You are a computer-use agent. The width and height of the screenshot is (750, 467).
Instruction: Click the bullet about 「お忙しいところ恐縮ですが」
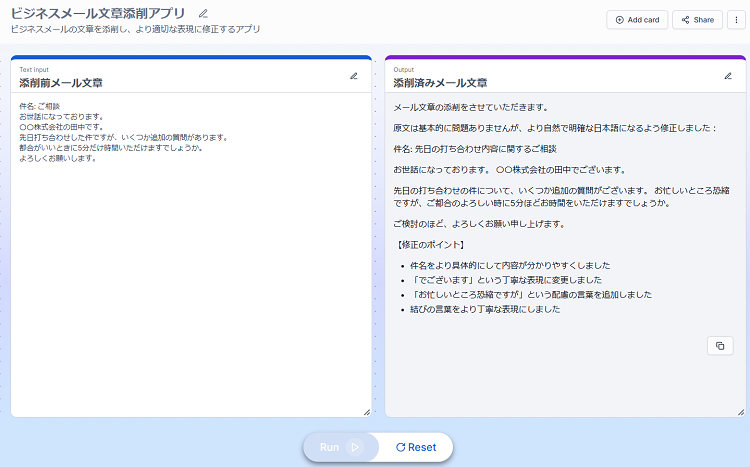[x=531, y=294]
